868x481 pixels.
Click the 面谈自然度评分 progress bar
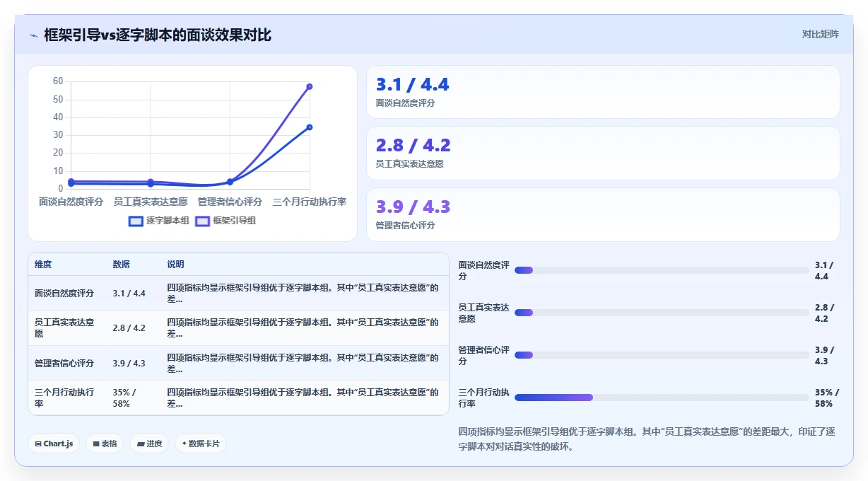(662, 270)
